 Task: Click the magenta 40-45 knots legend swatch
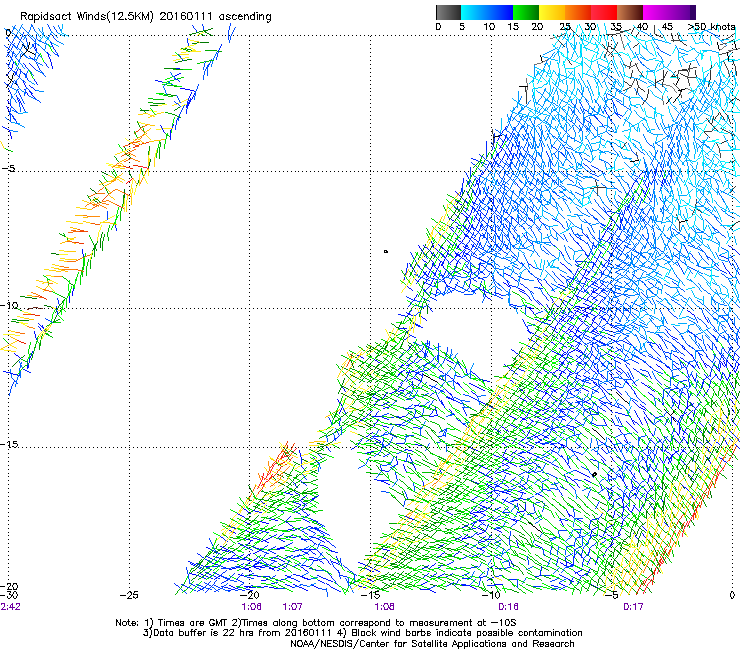click(x=656, y=12)
